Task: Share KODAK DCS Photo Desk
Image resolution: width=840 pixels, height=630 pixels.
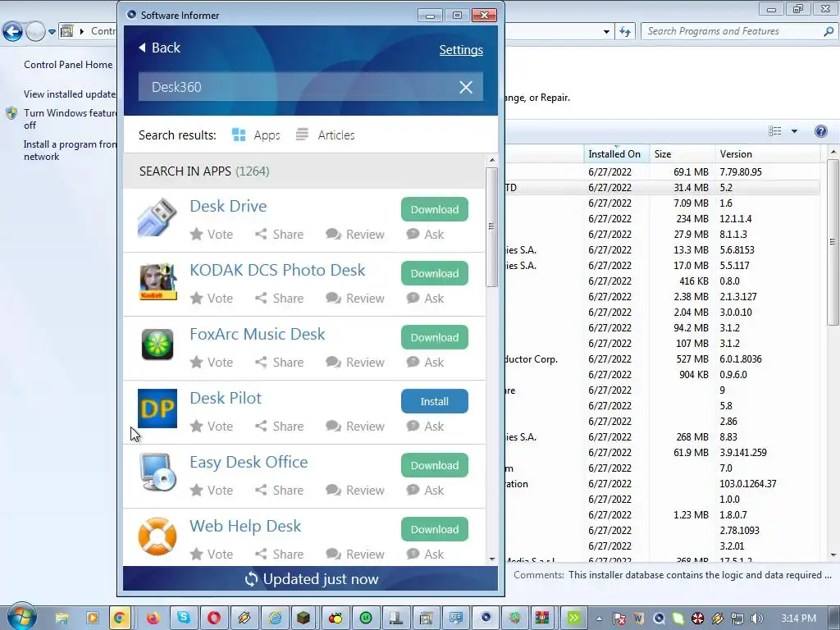Action: point(280,298)
